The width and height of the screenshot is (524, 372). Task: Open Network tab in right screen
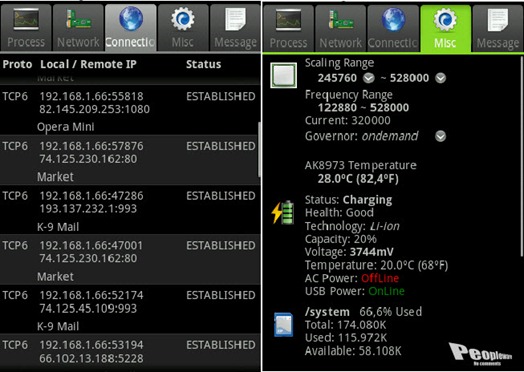click(x=341, y=28)
